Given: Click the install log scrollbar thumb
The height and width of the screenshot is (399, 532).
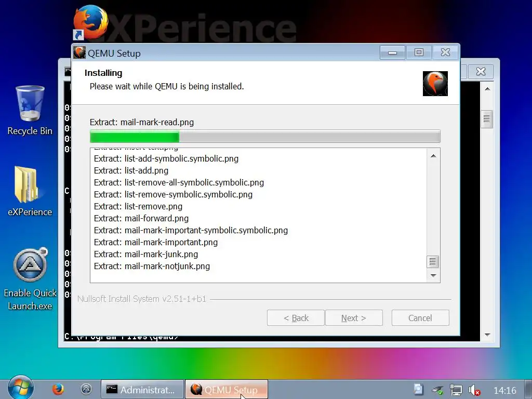Looking at the screenshot, I should 433,262.
